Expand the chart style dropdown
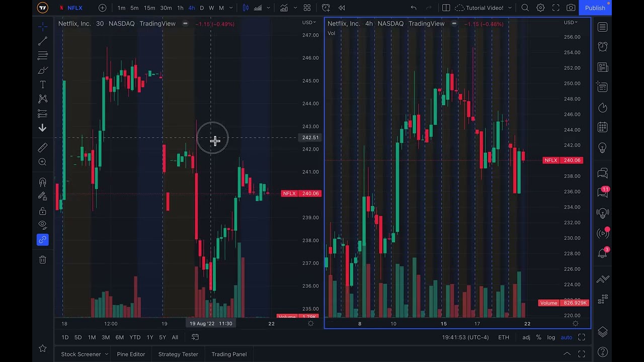Image resolution: width=644 pixels, height=362 pixels. 268,8
